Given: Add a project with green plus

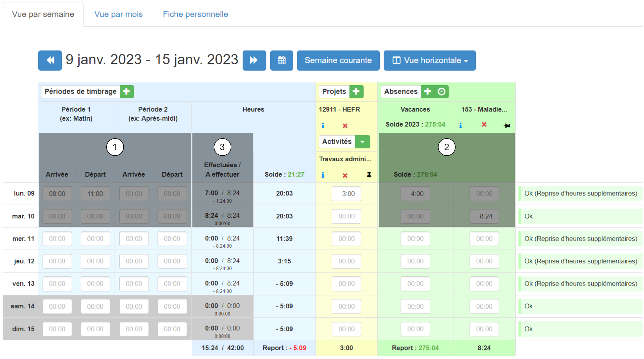Looking at the screenshot, I should pyautogui.click(x=356, y=92).
